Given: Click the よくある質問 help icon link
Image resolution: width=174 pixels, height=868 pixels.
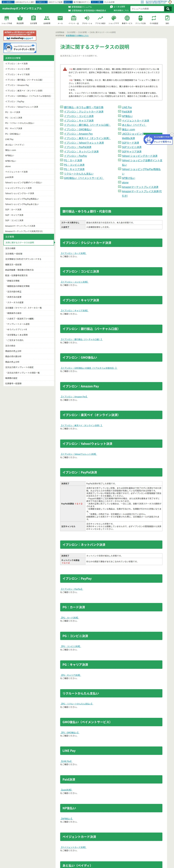Looking at the screenshot, I should [118, 7].
